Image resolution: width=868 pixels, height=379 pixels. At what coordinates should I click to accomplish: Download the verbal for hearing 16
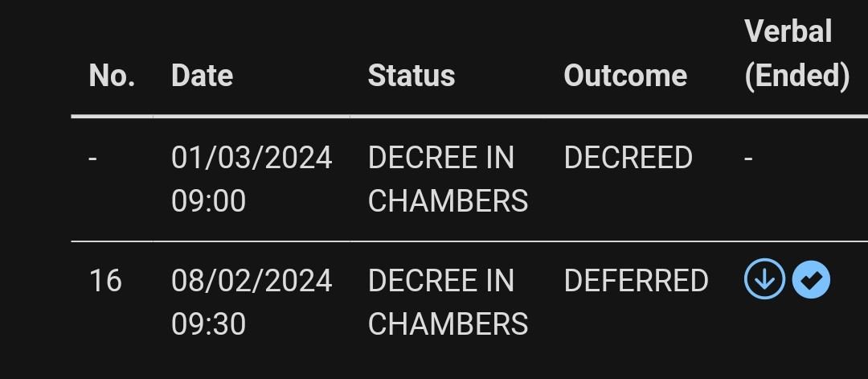coord(764,280)
